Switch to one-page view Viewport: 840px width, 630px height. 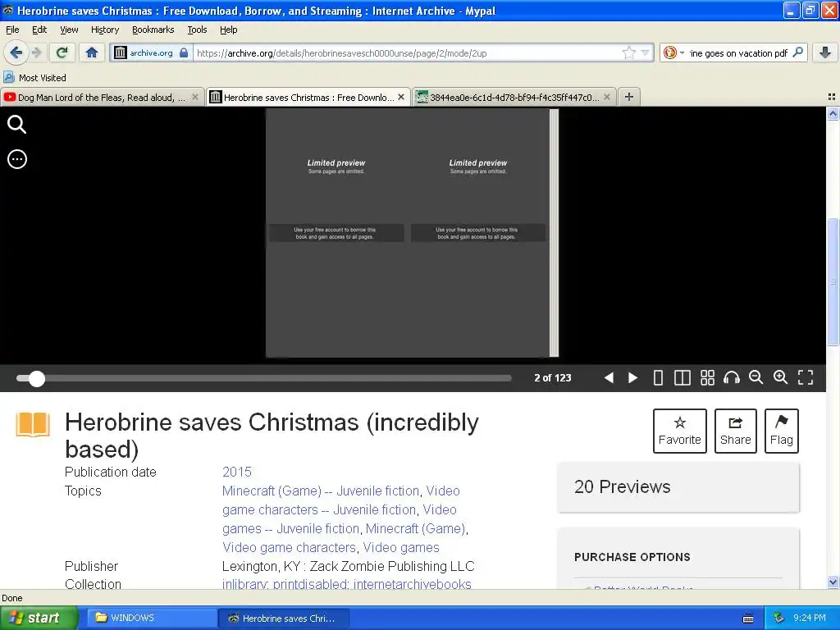point(658,377)
